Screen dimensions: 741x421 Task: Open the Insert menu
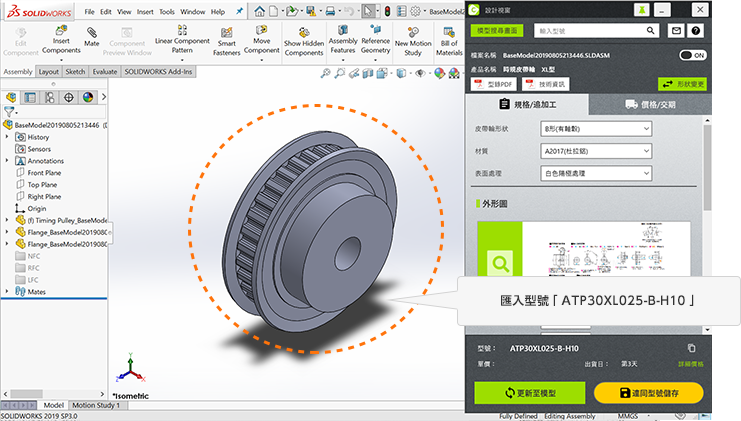click(x=145, y=12)
